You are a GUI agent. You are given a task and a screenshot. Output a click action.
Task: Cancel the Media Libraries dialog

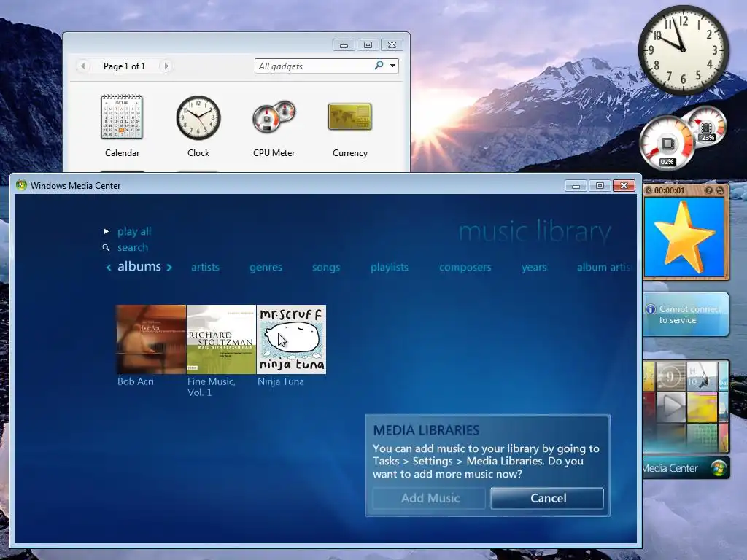click(547, 498)
